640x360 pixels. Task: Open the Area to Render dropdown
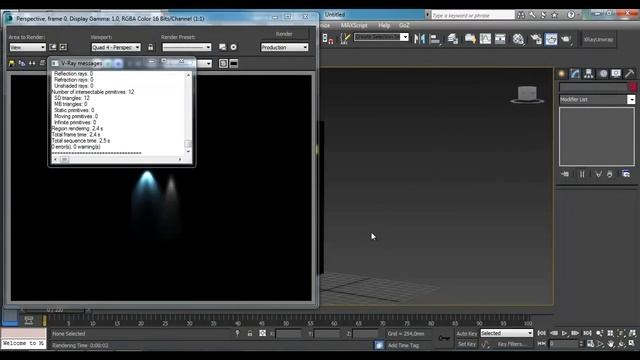click(x=27, y=47)
